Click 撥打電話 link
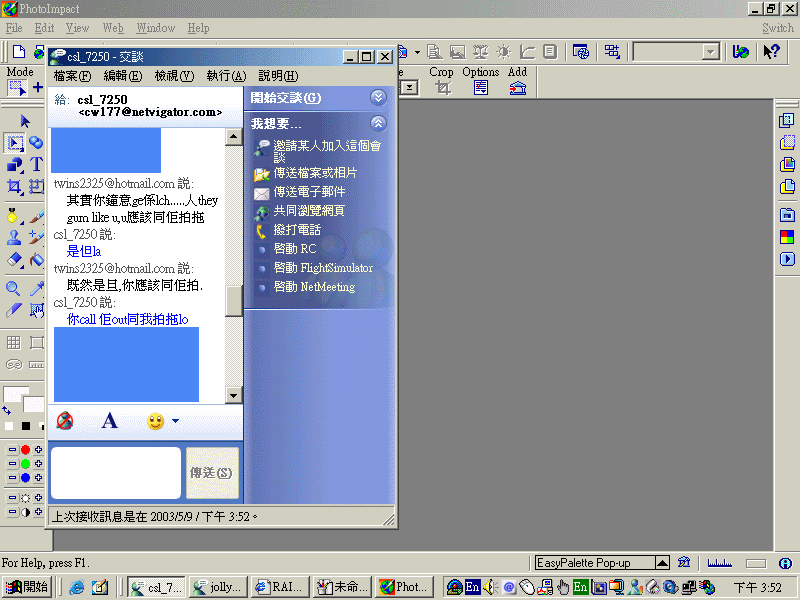 tap(297, 230)
